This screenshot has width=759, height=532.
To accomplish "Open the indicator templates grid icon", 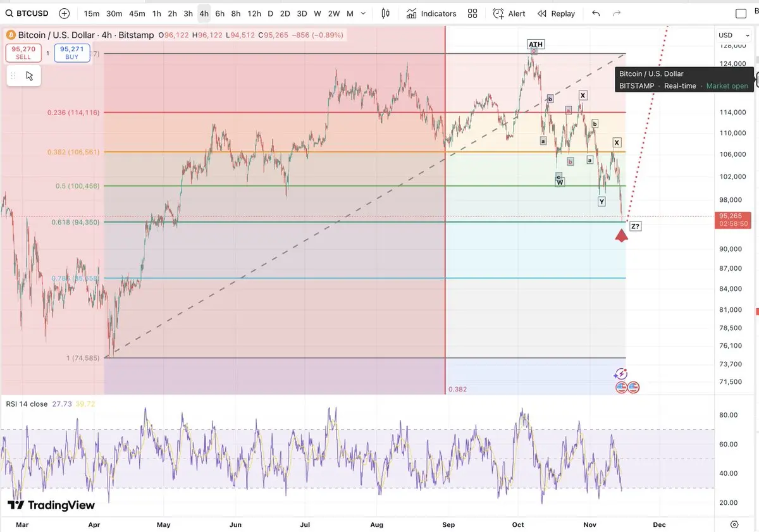I will pyautogui.click(x=472, y=13).
